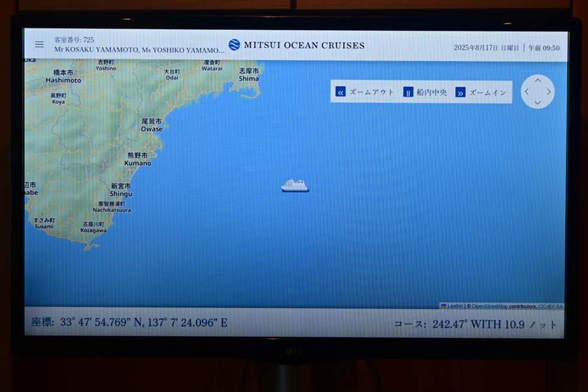Image resolution: width=588 pixels, height=392 pixels.
Task: Pan the map left with the left arrow
Action: point(527,91)
